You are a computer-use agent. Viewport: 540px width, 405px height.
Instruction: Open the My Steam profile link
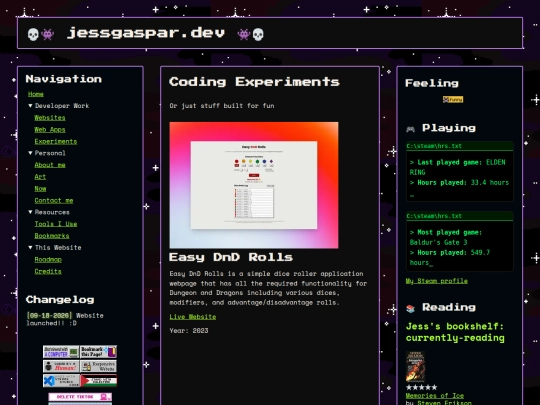(437, 281)
